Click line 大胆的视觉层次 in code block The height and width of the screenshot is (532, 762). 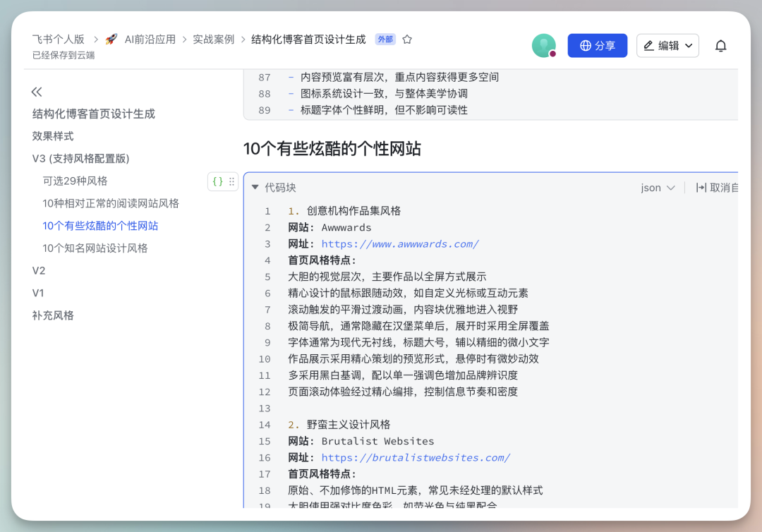(387, 277)
